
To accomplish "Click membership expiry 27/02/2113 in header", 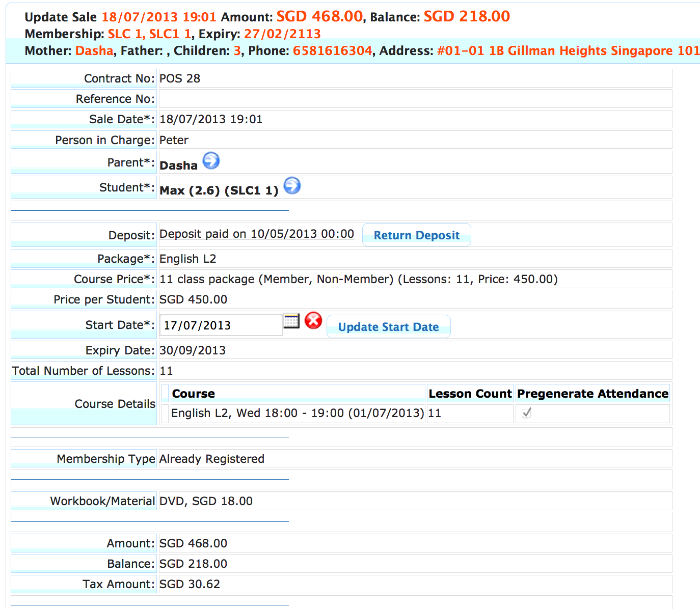I will [x=283, y=34].
